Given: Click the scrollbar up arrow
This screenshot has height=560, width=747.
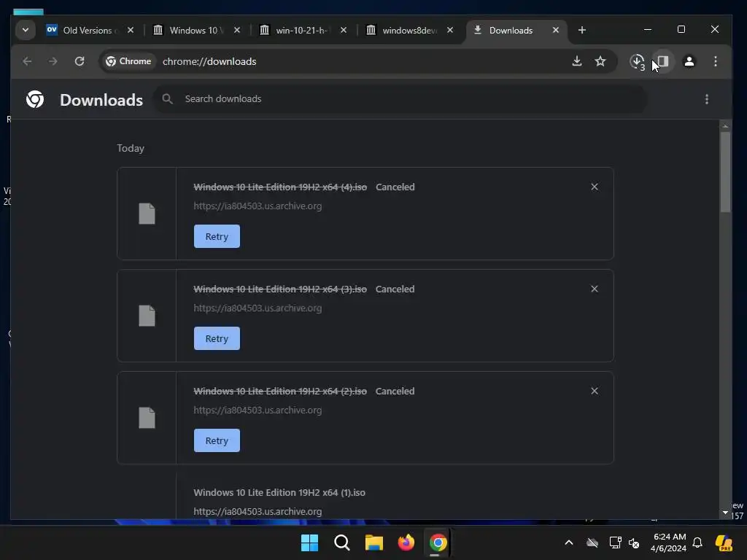Looking at the screenshot, I should (x=725, y=126).
